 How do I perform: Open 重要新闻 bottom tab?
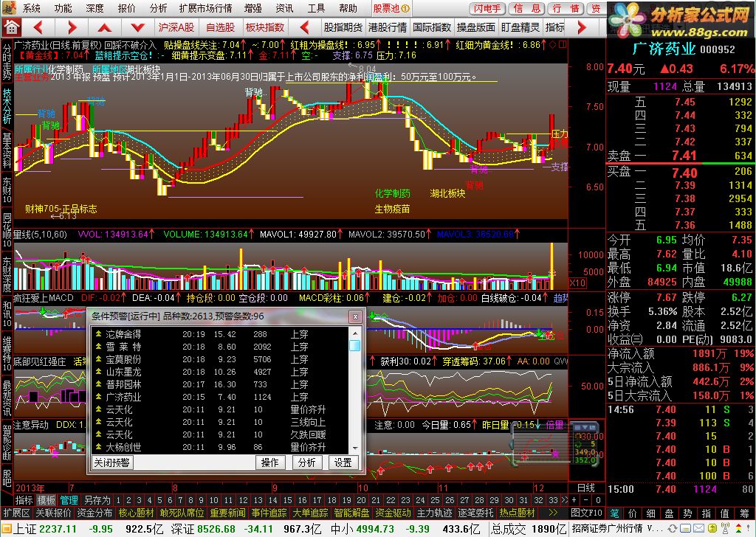point(227,513)
